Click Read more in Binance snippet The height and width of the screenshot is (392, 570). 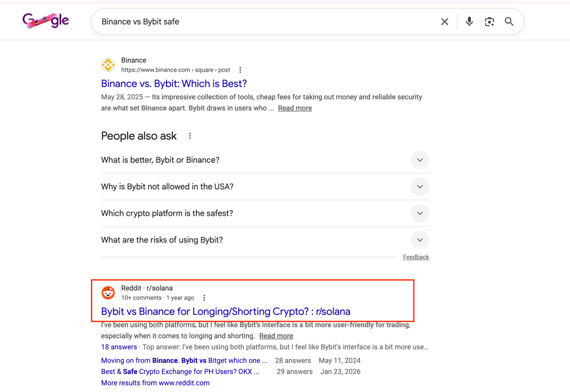295,108
